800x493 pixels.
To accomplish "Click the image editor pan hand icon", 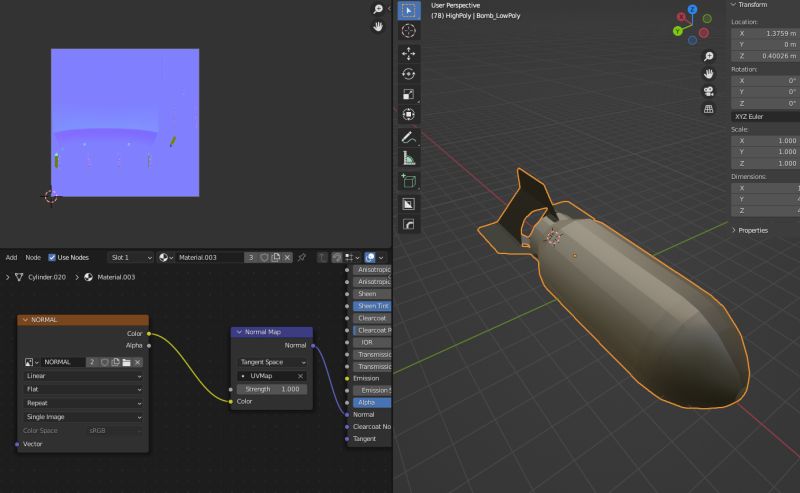I will pyautogui.click(x=378, y=26).
